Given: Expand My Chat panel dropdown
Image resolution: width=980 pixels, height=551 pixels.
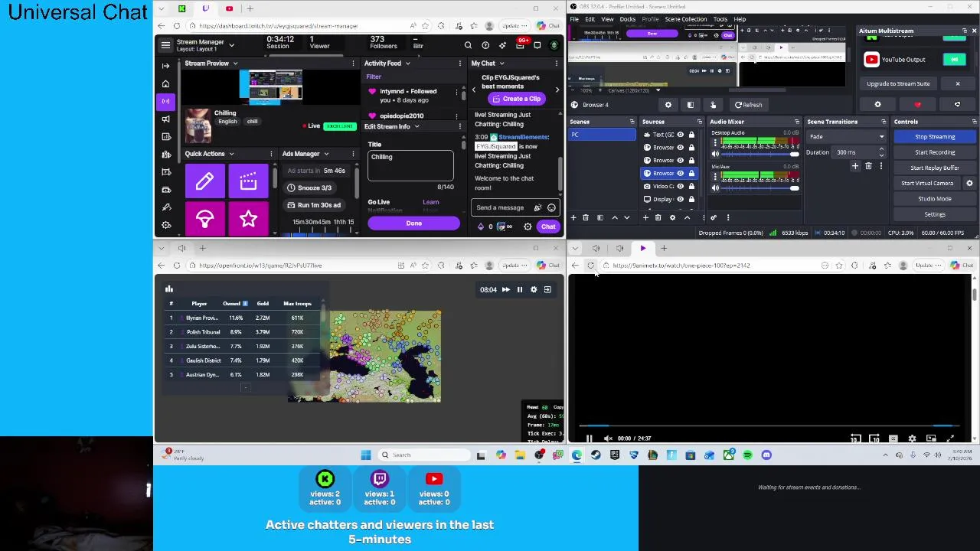Looking at the screenshot, I should (501, 64).
